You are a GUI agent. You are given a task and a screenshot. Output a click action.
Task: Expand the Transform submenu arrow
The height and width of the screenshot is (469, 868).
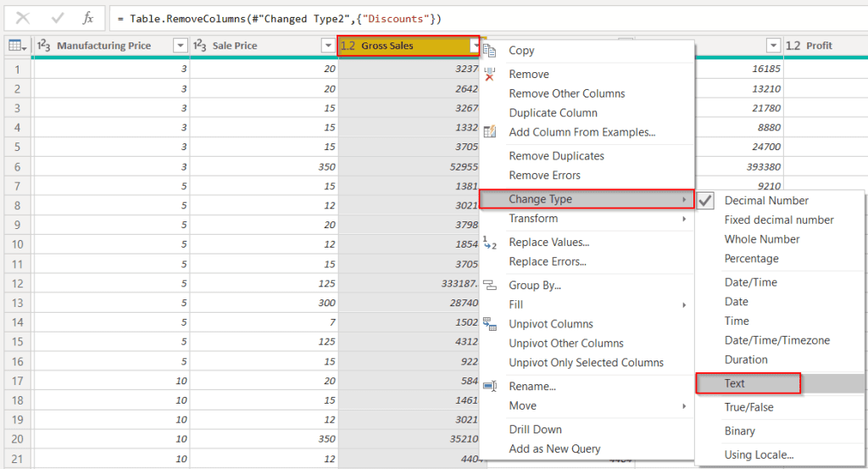click(x=684, y=219)
